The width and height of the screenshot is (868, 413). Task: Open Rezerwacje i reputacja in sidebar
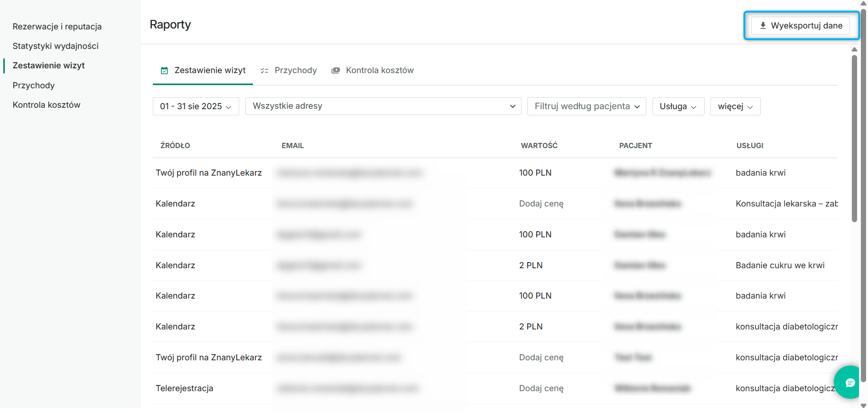(x=57, y=27)
